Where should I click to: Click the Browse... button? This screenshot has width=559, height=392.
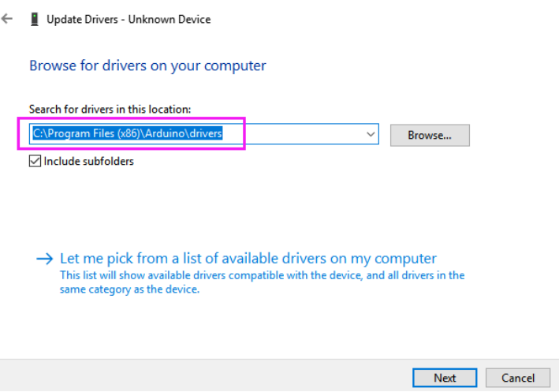point(430,135)
